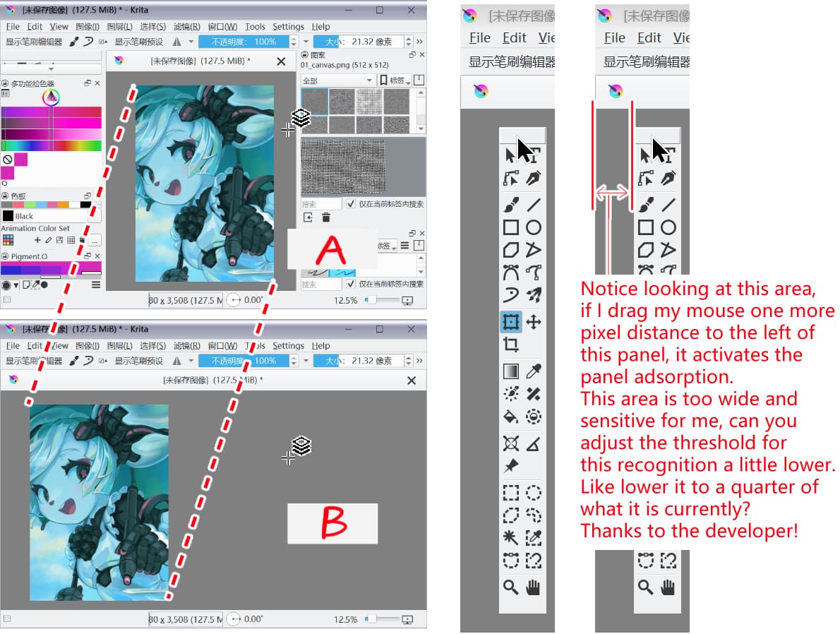
Task: Select the Edit Shapes tool in the middle toolbox
Action: point(510,178)
